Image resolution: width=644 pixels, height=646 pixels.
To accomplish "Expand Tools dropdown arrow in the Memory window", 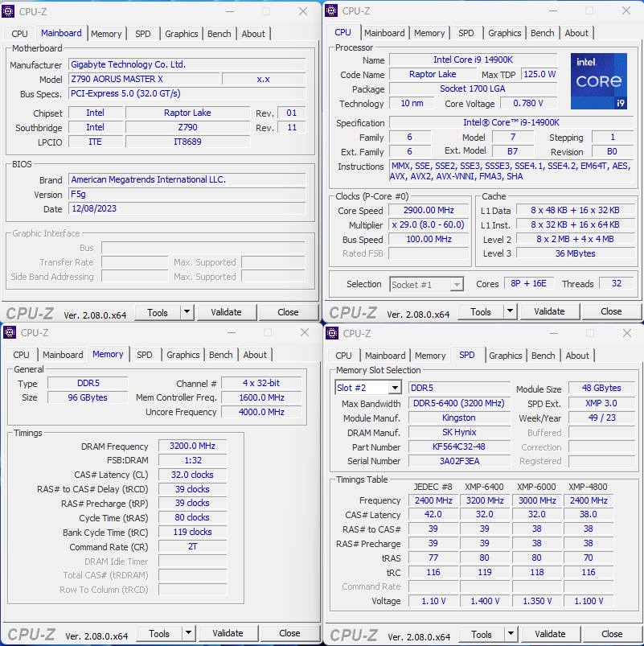I will tap(188, 634).
